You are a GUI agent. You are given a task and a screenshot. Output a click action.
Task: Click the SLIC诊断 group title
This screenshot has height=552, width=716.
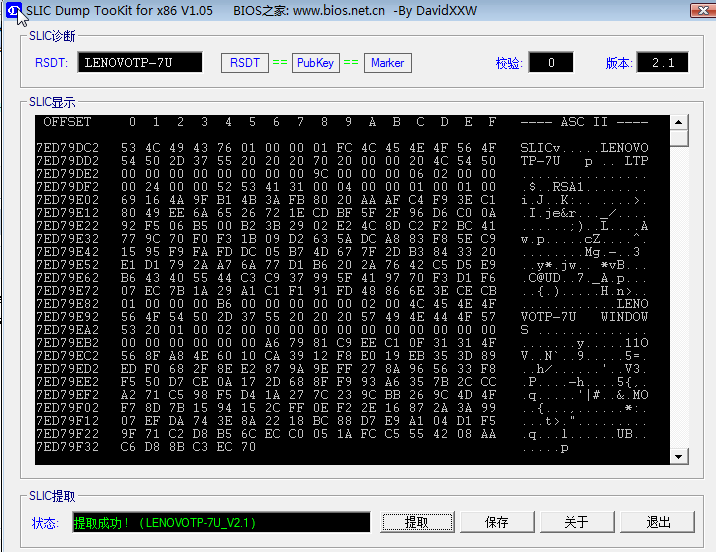52,36
